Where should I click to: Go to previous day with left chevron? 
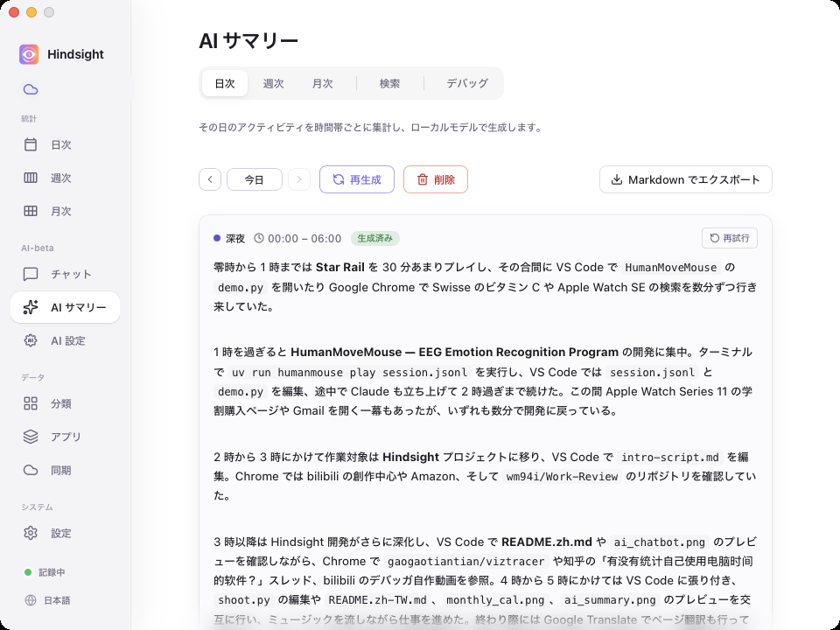coord(210,179)
